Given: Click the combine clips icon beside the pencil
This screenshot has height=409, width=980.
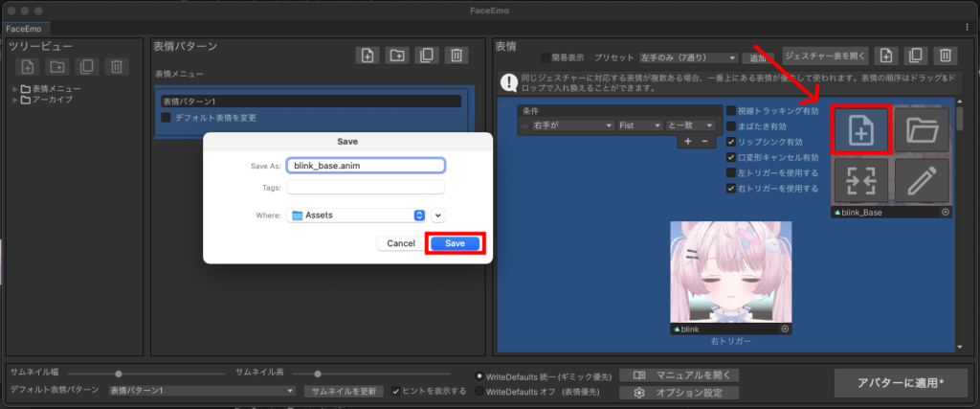Looking at the screenshot, I should tap(861, 181).
